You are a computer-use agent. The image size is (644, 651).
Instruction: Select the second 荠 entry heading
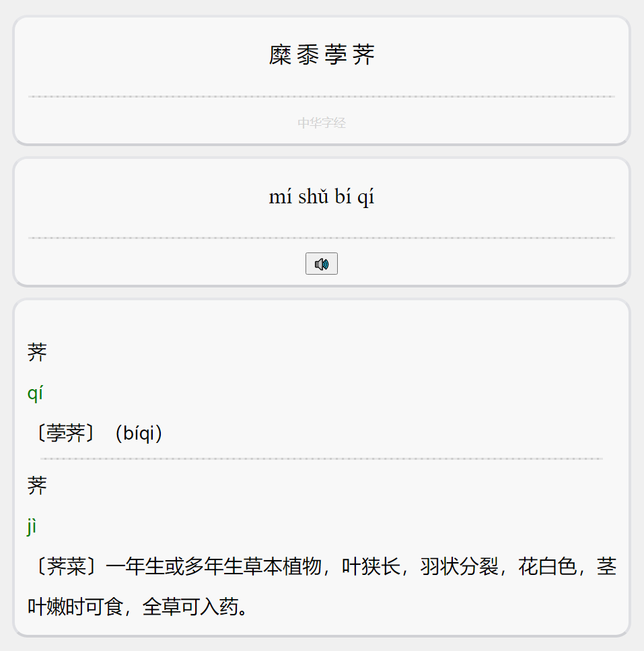37,485
